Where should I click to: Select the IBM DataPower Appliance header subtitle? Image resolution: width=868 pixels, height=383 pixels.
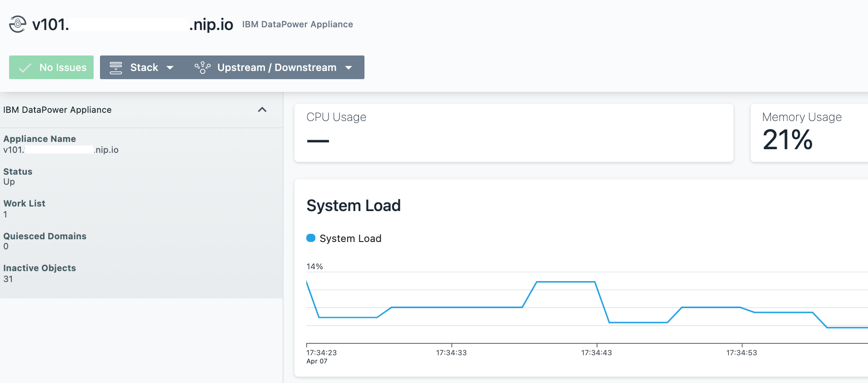[x=298, y=24]
